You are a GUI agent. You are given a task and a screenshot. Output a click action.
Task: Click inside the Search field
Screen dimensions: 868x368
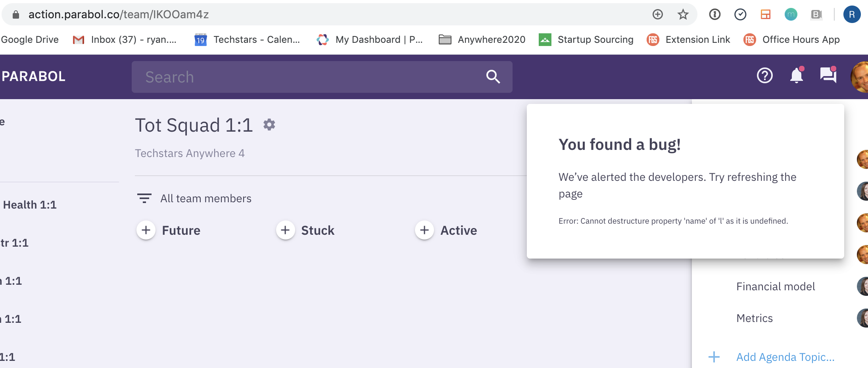[278, 77]
